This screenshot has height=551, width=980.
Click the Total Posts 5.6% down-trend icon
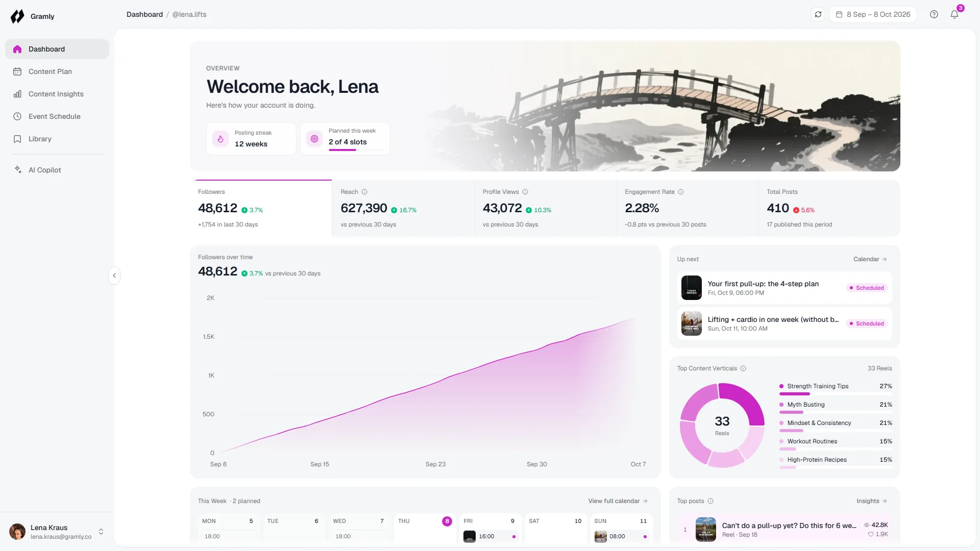point(796,210)
